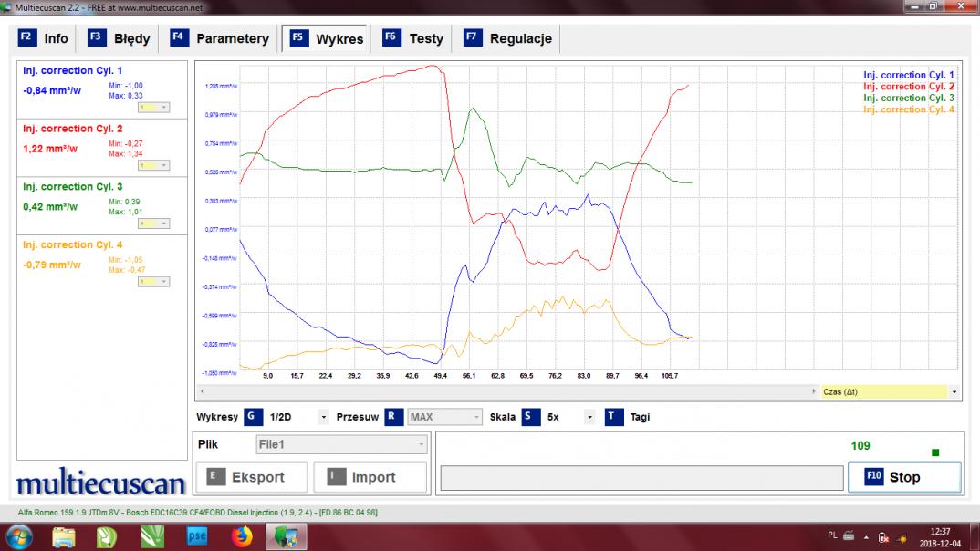Click the G Wykresy shortcut icon
The image size is (980, 551).
(x=253, y=417)
